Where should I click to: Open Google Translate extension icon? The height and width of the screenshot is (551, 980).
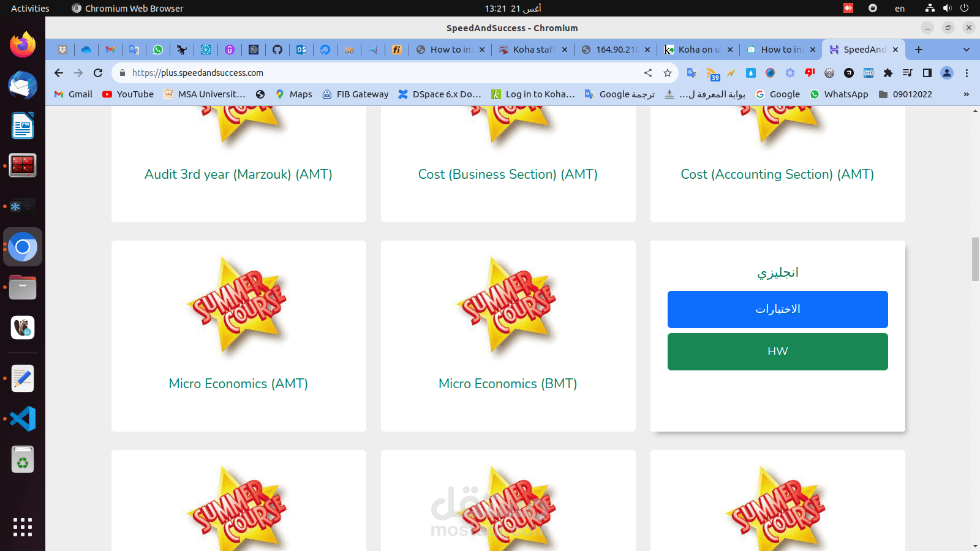tap(692, 73)
